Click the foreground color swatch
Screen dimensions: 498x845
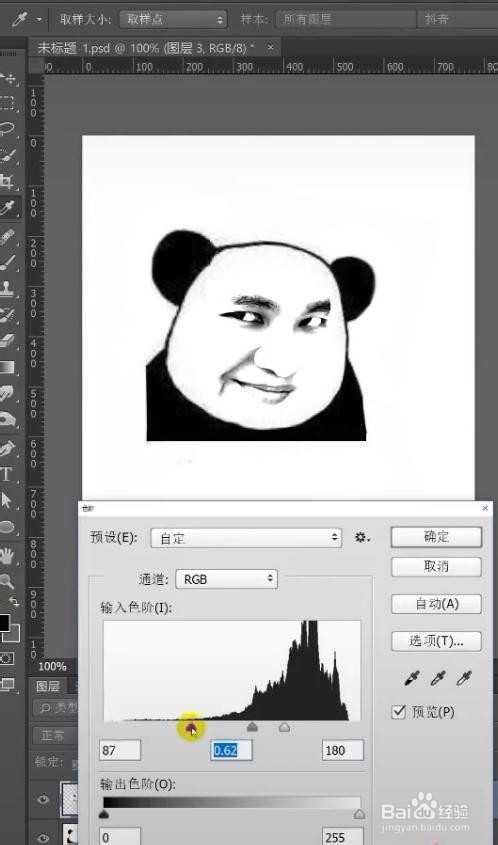[x=4, y=622]
